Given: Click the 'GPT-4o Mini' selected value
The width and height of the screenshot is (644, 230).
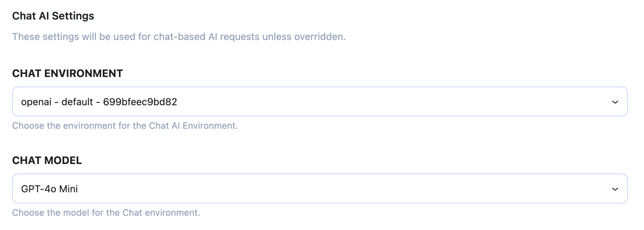Looking at the screenshot, I should pyautogui.click(x=49, y=189).
